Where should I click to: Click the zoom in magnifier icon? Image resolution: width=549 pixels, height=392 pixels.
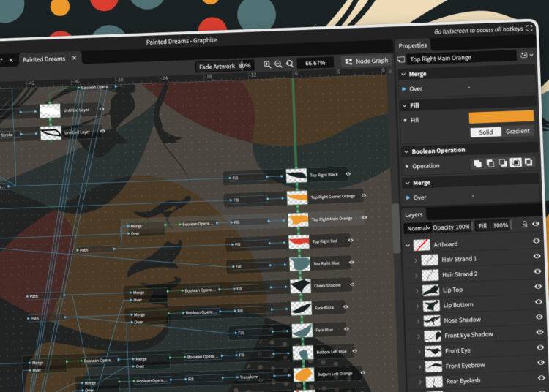(267, 64)
